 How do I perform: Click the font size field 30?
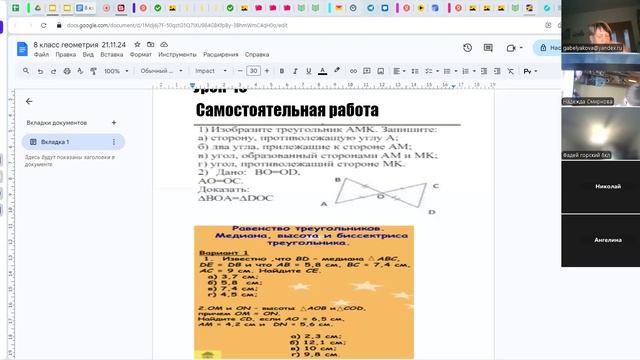click(x=253, y=71)
